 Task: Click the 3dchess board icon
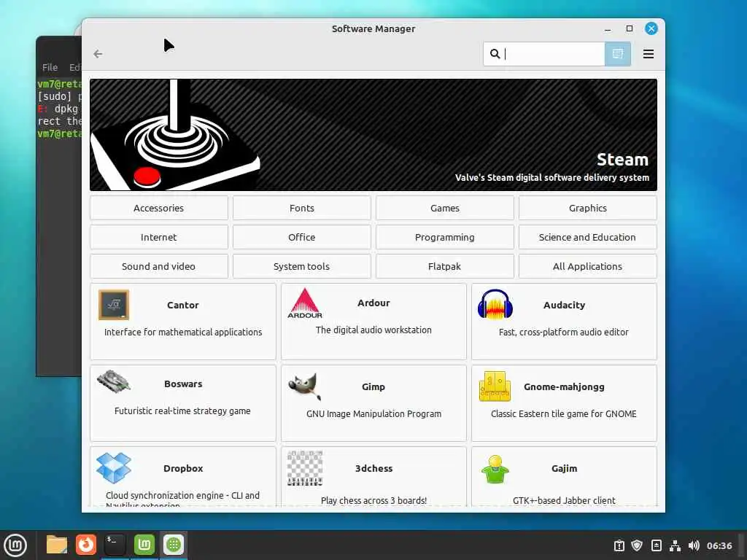[305, 468]
